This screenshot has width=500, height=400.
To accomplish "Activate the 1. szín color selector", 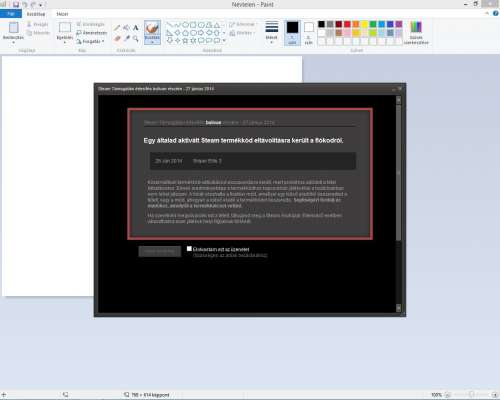I will point(292,33).
